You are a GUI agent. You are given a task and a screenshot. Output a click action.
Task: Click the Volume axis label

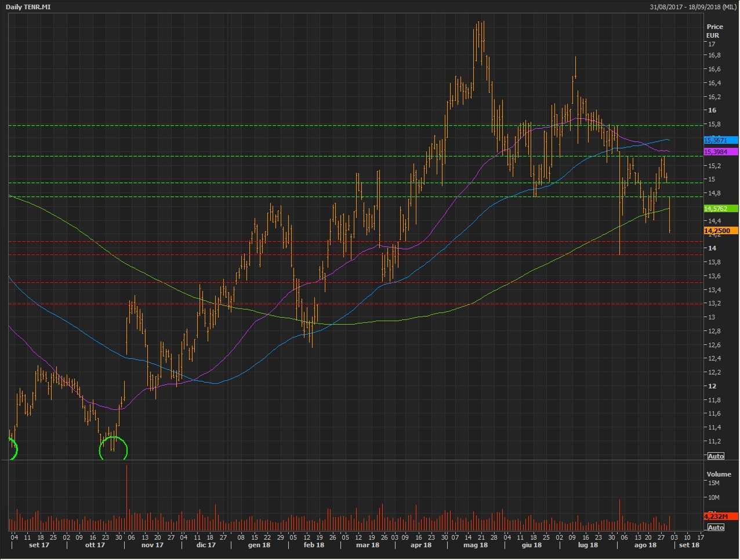[x=719, y=474]
